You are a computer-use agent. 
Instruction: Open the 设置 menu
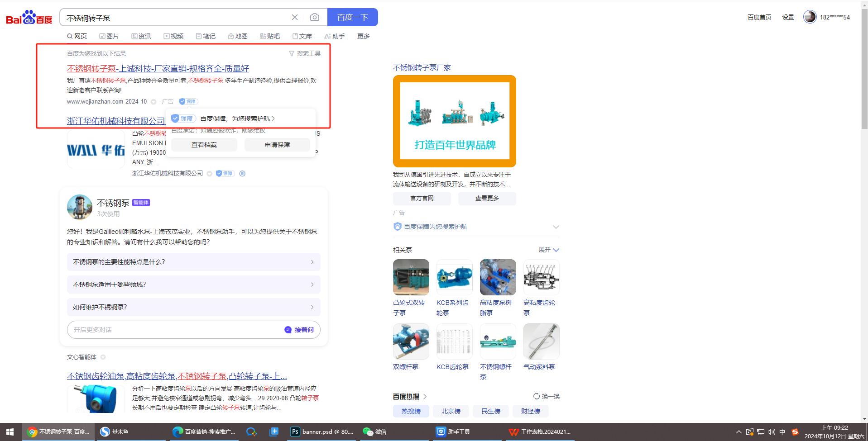[x=788, y=17]
